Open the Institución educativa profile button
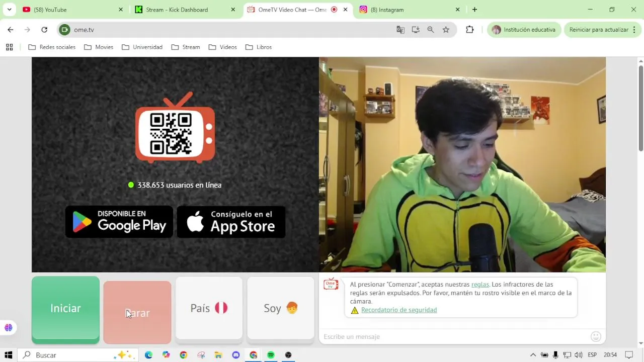Screen dimensions: 644x362 [x=524, y=30]
